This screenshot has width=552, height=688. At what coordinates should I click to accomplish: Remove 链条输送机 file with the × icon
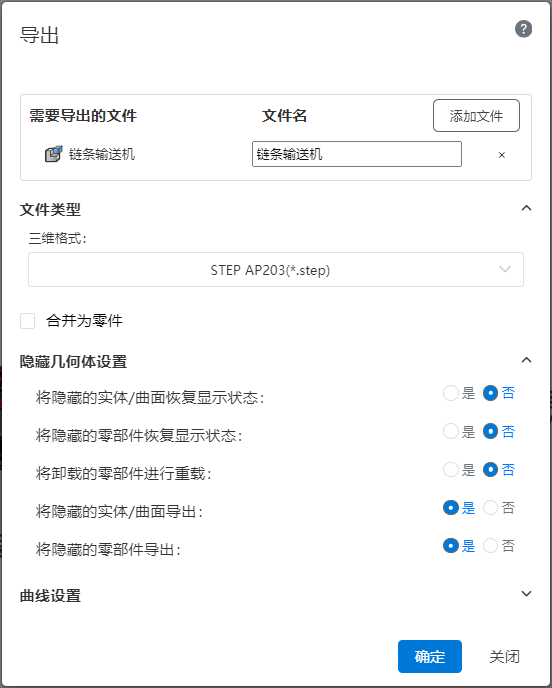point(502,155)
